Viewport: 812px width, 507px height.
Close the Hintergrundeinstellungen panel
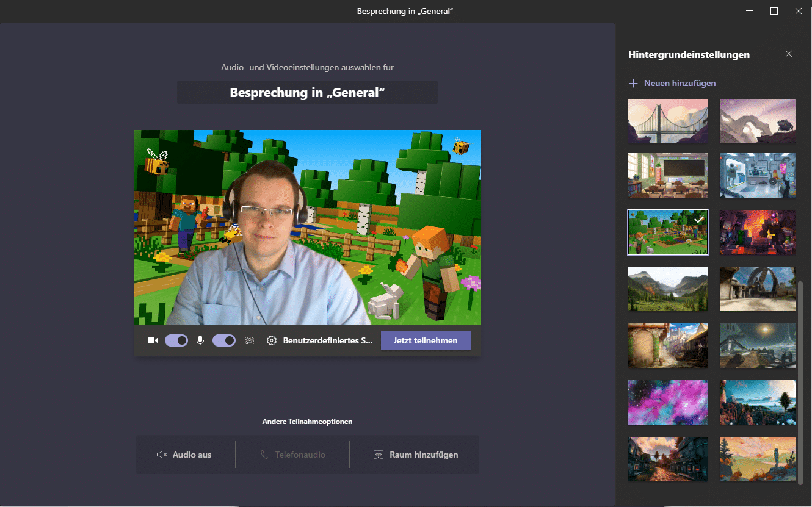[x=789, y=54]
